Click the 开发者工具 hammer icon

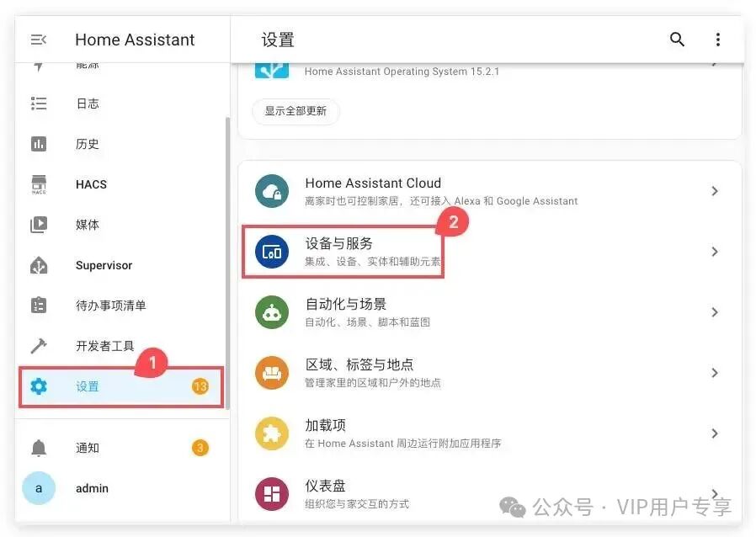click(x=39, y=346)
